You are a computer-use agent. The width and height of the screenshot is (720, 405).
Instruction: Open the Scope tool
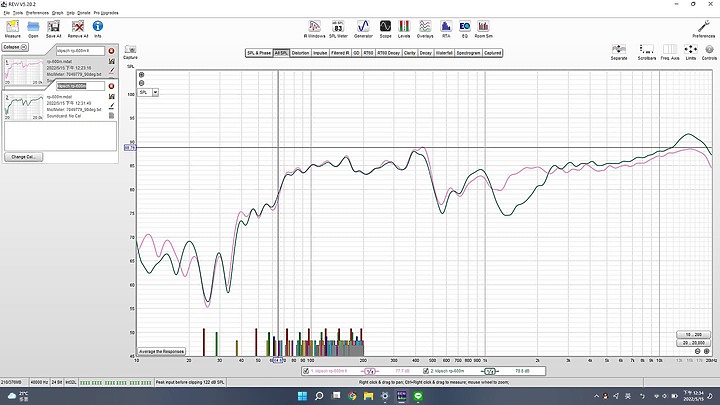click(385, 28)
